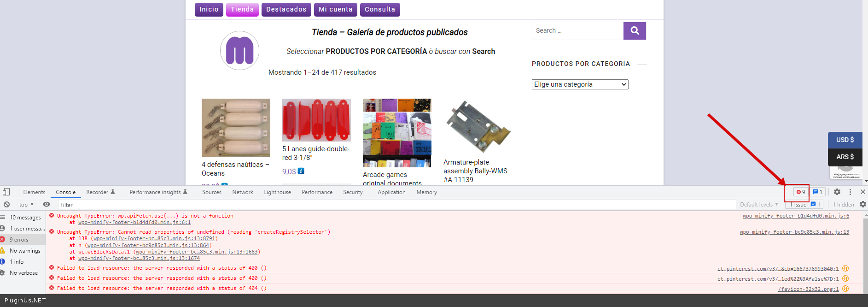Open the Security tab
This screenshot has width=868, height=307.
(x=353, y=192)
